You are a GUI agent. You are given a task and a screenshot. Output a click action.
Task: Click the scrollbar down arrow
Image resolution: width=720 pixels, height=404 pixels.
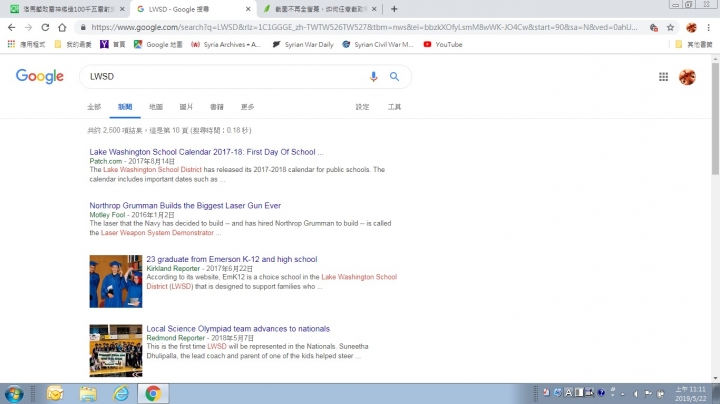[x=715, y=378]
